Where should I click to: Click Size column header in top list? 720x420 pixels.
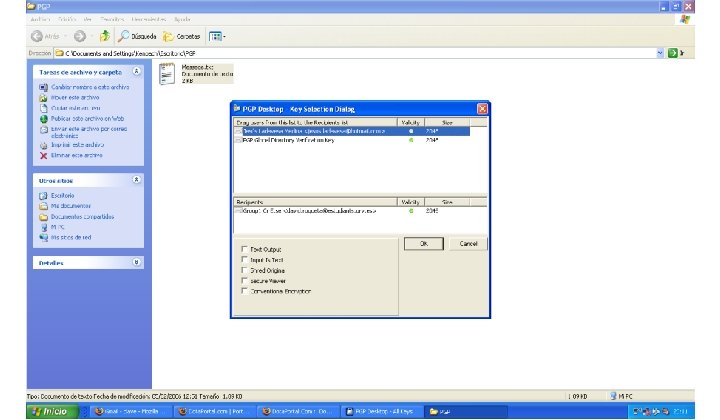click(x=447, y=123)
